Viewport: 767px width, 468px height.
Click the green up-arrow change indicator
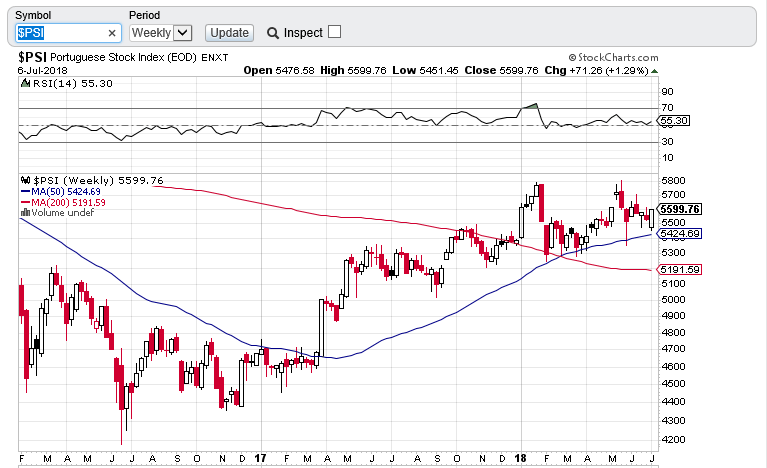click(654, 71)
